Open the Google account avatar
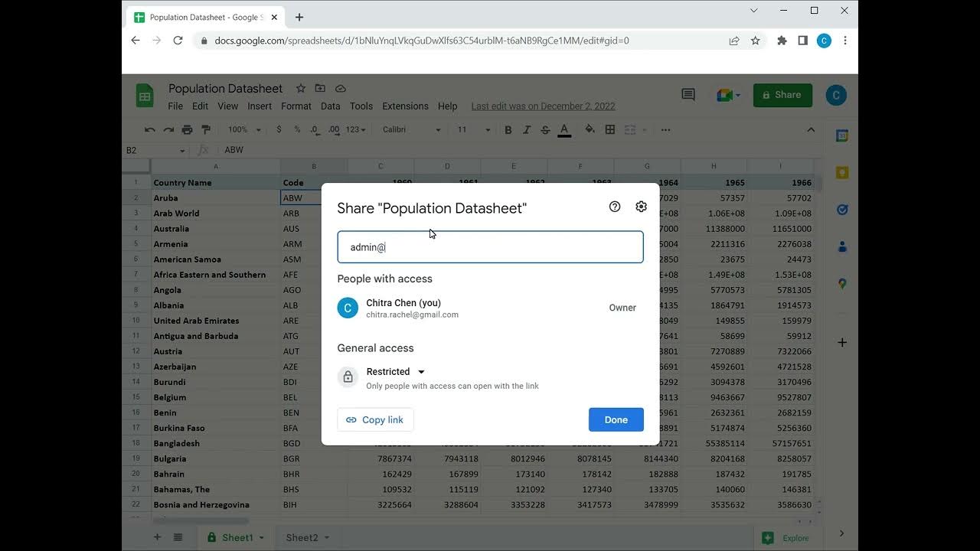This screenshot has width=980, height=551. point(836,95)
